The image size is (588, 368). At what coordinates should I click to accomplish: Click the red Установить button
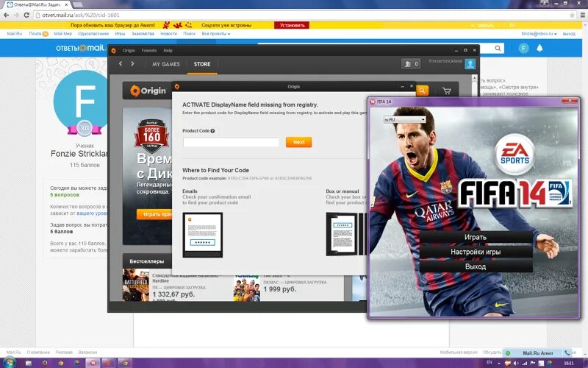click(292, 25)
